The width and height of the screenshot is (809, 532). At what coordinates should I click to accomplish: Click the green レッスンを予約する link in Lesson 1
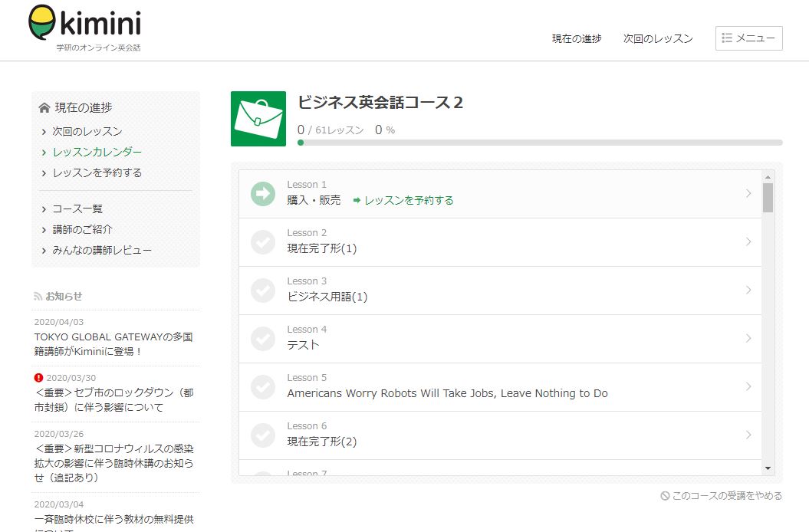[x=403, y=200]
